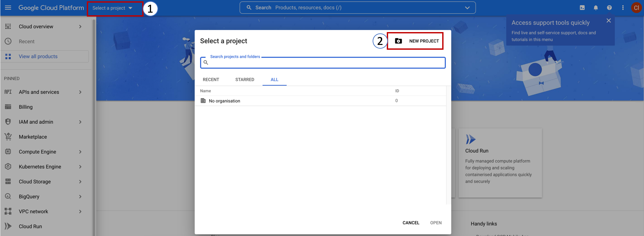Click the Name column header
644x236 pixels.
point(205,91)
